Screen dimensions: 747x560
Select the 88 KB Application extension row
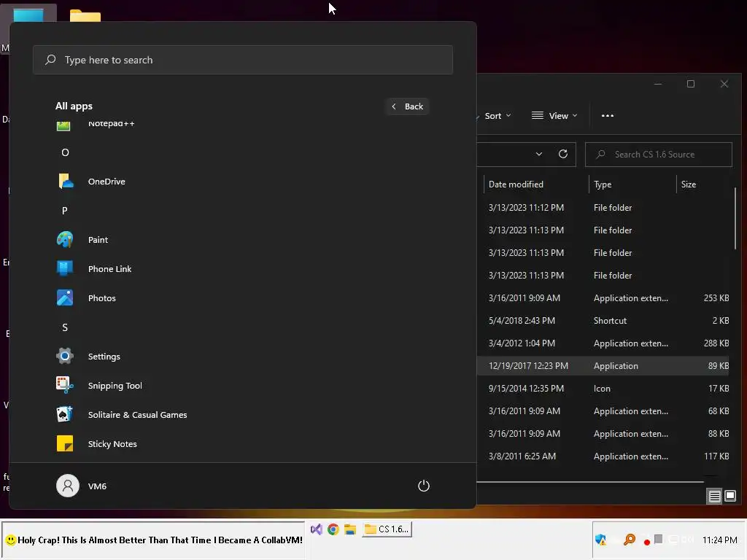[x=603, y=434]
